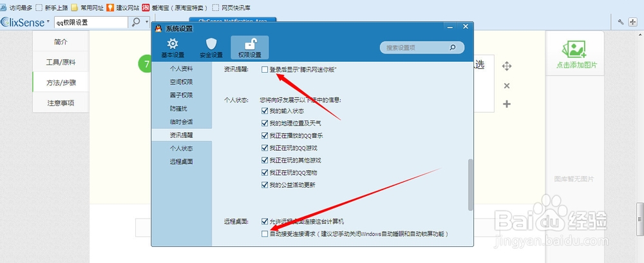Open 访问最多 bookmark
This screenshot has height=263, width=644.
17,7
